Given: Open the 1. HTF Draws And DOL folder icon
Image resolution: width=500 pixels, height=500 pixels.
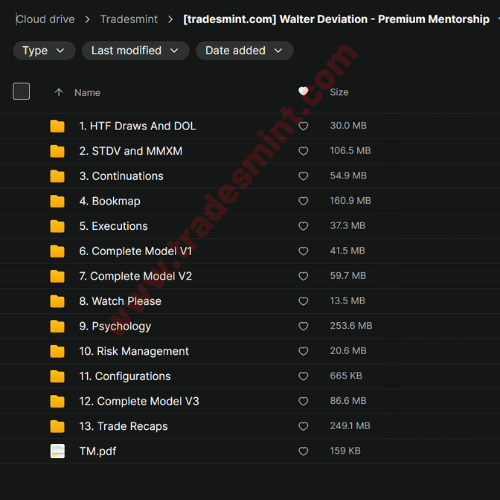Looking at the screenshot, I should tap(57, 126).
